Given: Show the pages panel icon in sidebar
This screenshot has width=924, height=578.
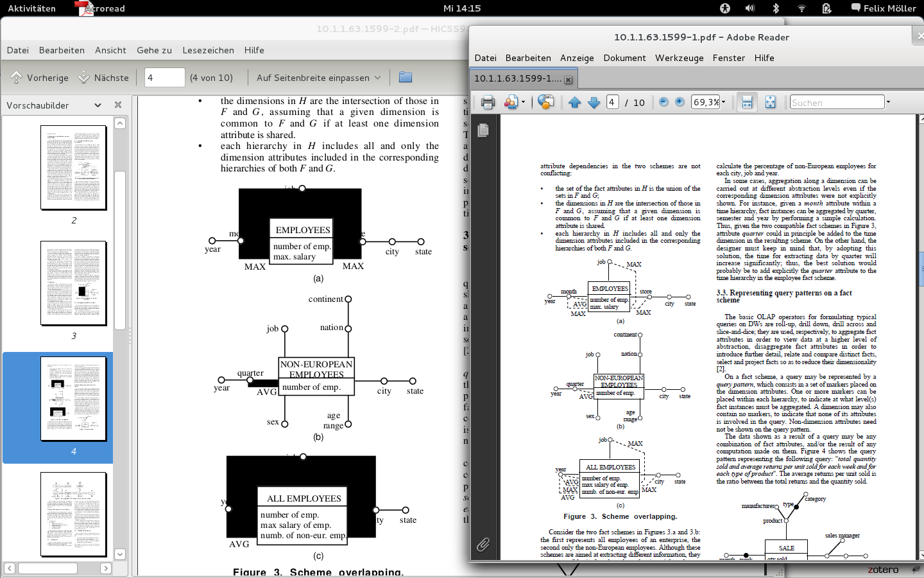Looking at the screenshot, I should (483, 130).
